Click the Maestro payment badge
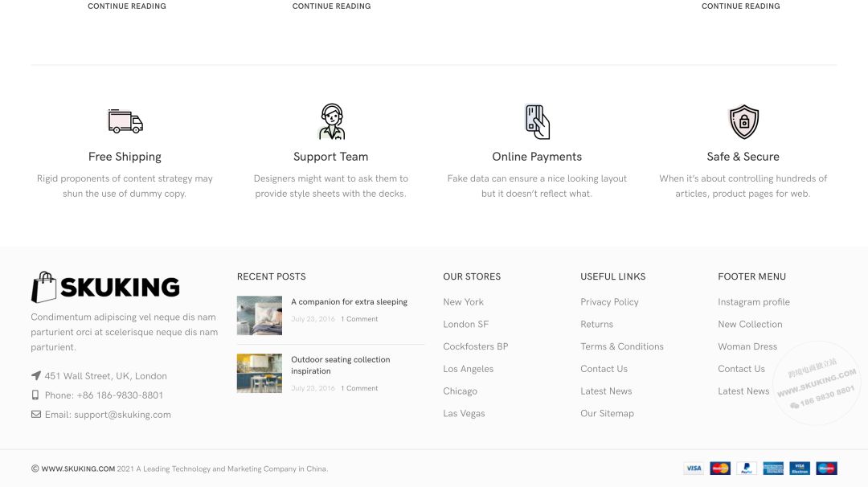The width and height of the screenshot is (868, 487). 826,469
